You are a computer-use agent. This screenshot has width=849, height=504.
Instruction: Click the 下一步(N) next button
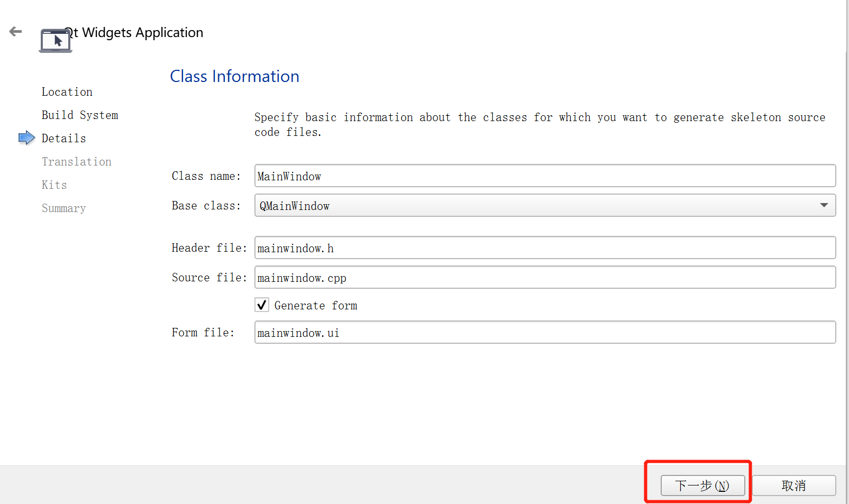[x=703, y=485]
